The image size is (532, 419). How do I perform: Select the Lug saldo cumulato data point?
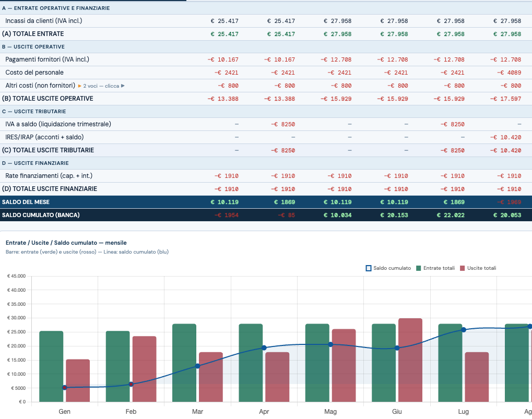[464, 329]
